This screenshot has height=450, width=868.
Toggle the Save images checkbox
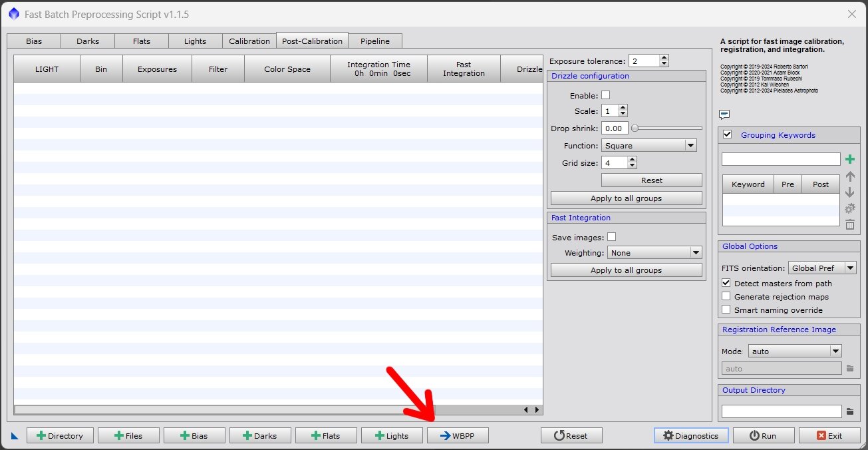[611, 236]
